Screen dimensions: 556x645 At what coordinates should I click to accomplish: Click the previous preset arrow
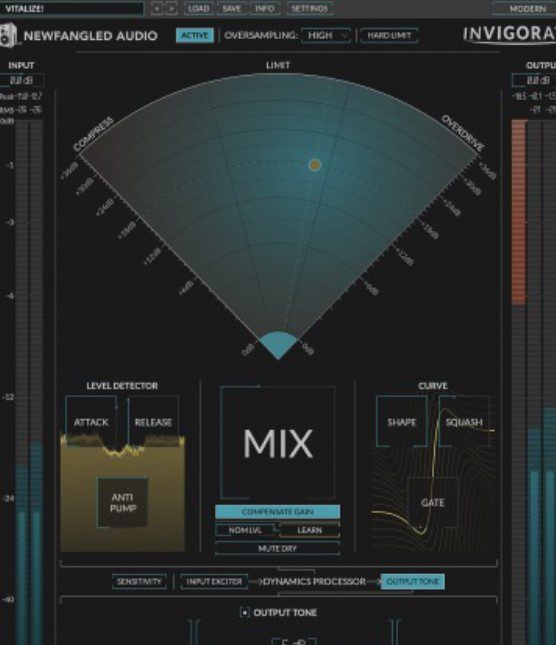(157, 8)
